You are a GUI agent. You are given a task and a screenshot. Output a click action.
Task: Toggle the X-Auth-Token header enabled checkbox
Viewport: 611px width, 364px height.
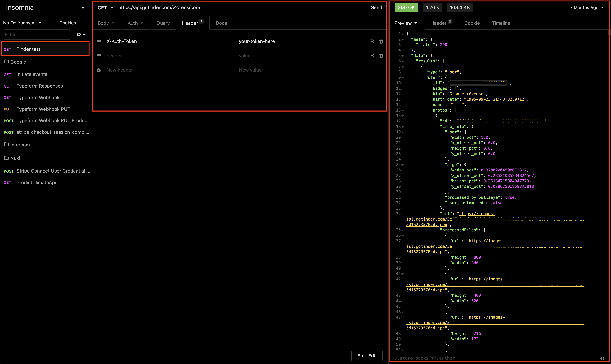point(372,41)
